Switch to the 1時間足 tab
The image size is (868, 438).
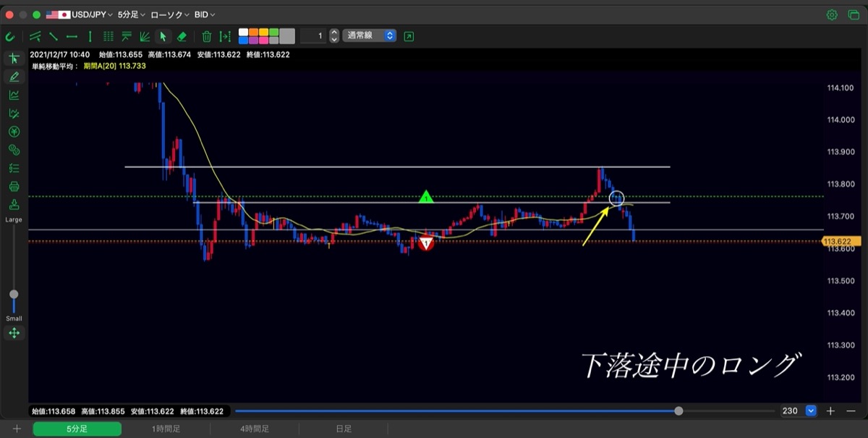(x=166, y=429)
